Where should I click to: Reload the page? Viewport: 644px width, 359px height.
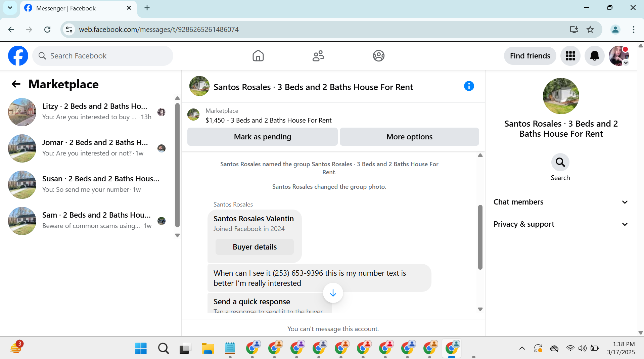[47, 30]
